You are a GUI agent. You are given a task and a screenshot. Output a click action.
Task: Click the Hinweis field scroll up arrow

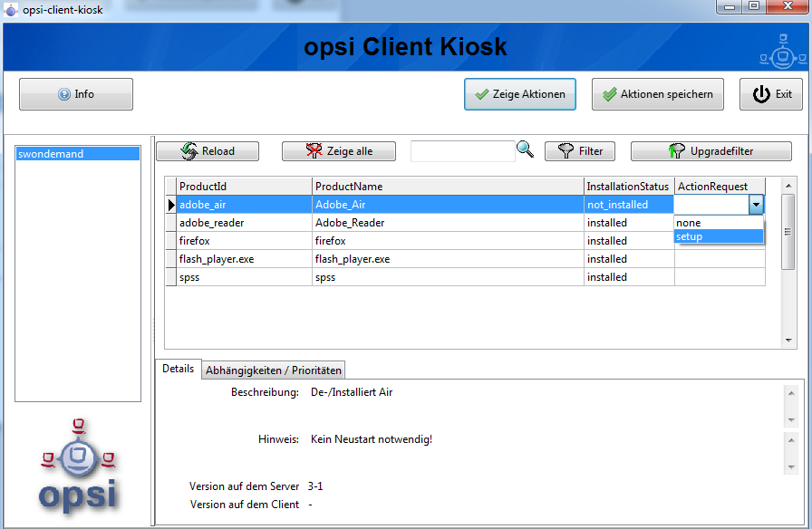[791, 440]
